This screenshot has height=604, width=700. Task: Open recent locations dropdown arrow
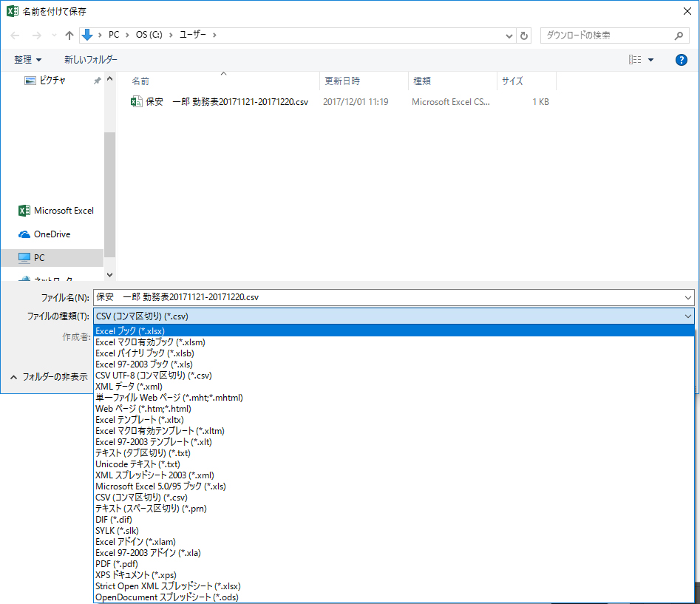pos(54,35)
